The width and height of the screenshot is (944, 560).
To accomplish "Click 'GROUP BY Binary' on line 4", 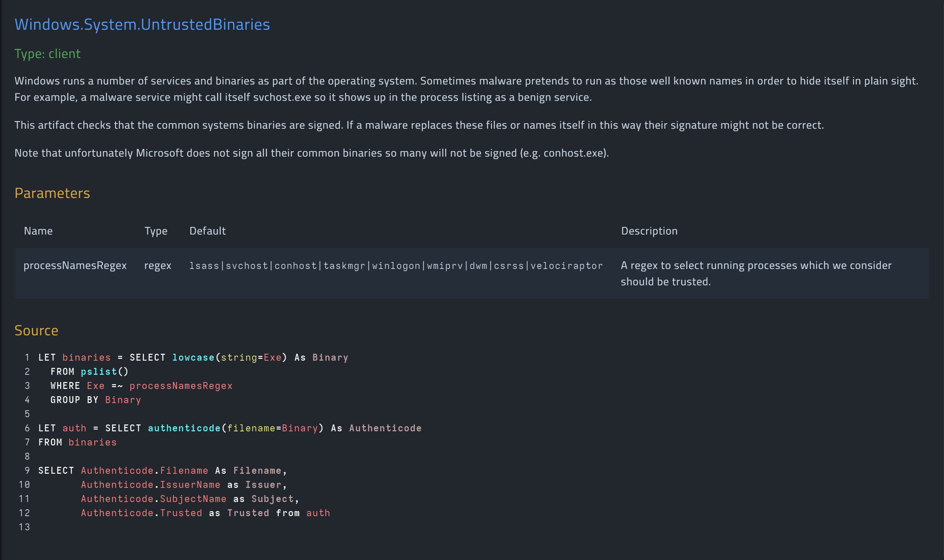I will click(95, 400).
